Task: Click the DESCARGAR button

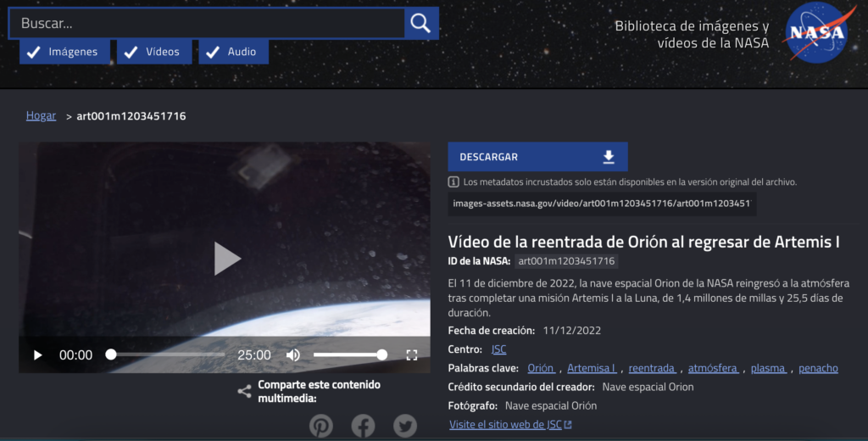Action: coord(537,157)
